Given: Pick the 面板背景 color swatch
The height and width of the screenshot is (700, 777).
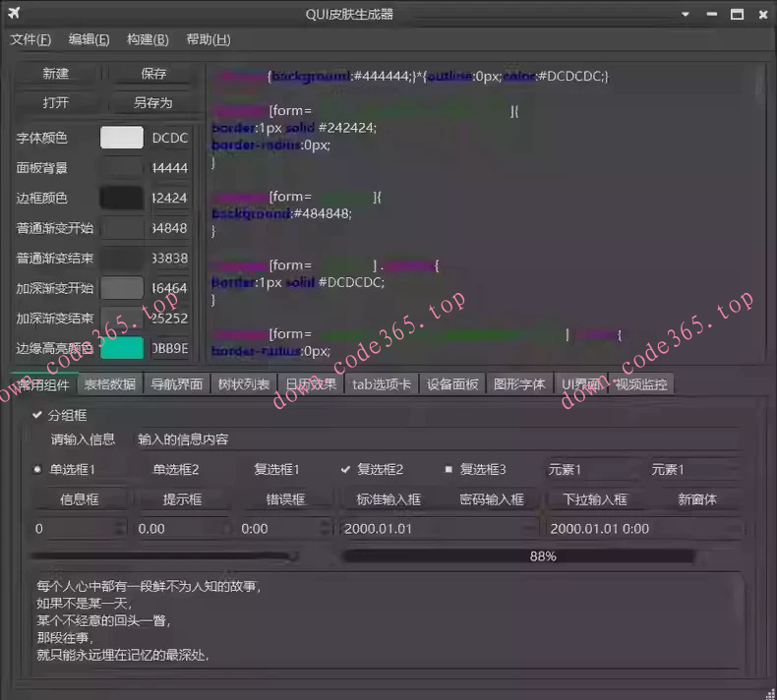Looking at the screenshot, I should pyautogui.click(x=122, y=168).
